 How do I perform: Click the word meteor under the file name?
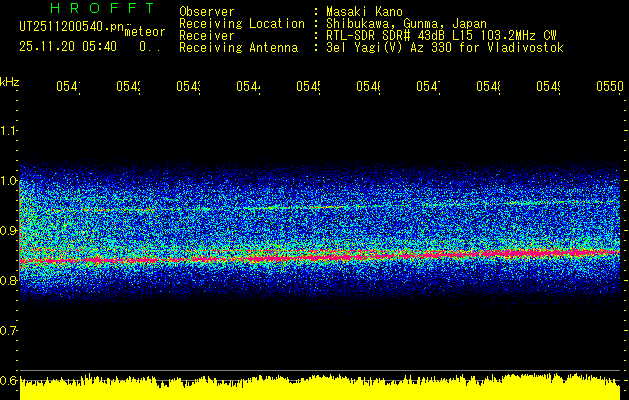145,32
